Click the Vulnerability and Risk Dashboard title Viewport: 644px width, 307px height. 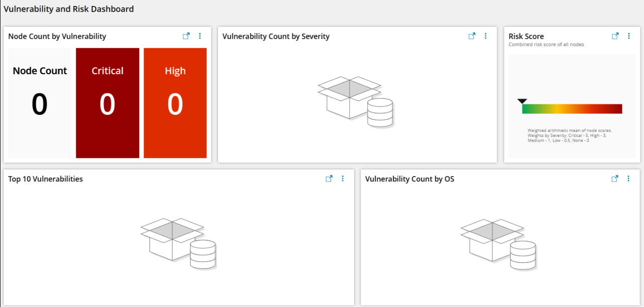click(x=69, y=9)
